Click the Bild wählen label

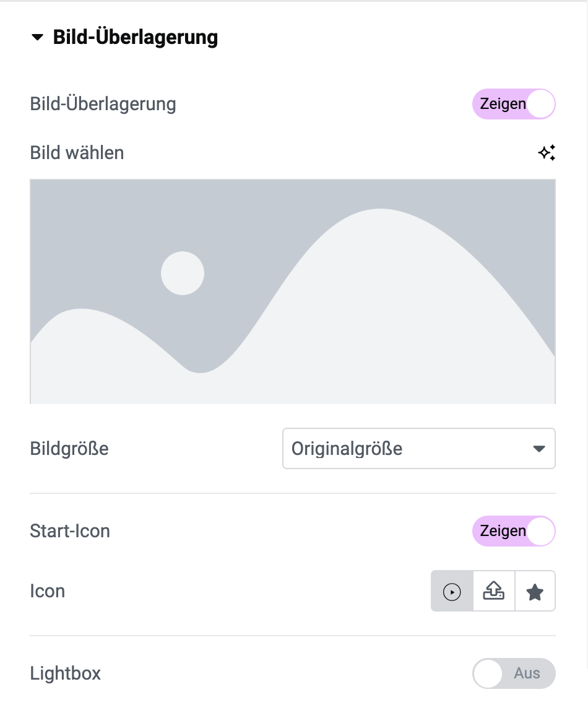(x=77, y=153)
